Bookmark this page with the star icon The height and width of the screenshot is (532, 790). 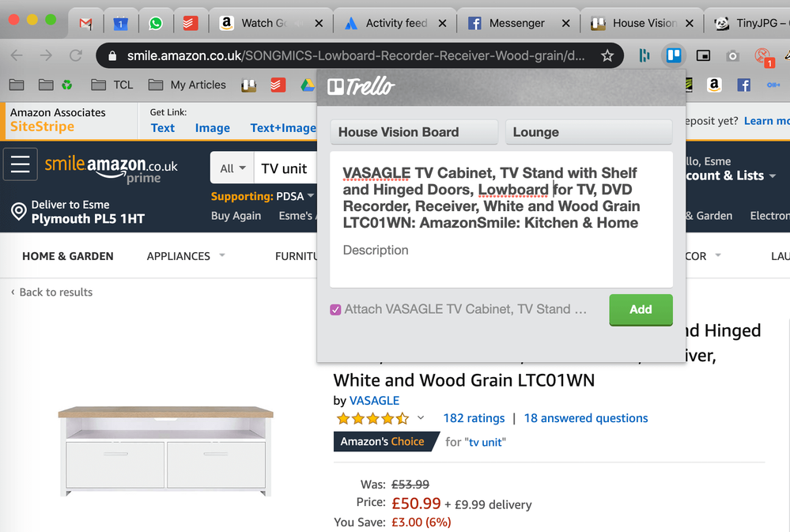[x=607, y=55]
